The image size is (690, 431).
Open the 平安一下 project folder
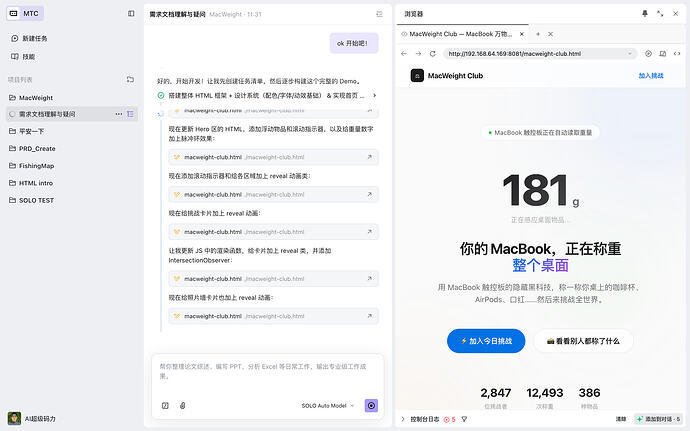pos(26,131)
